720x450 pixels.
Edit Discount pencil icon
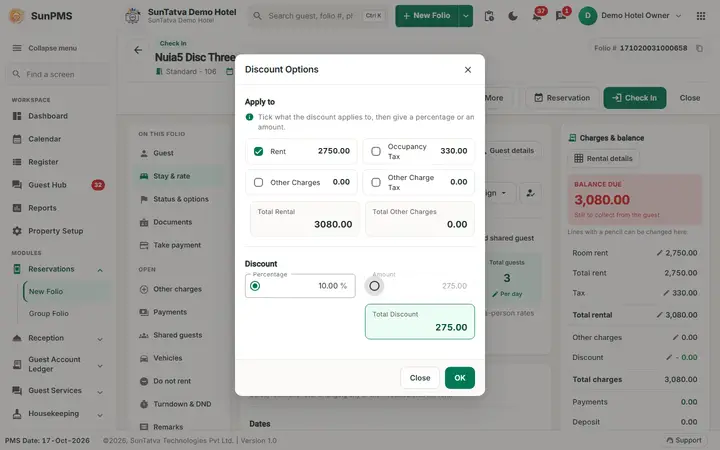[669, 357]
